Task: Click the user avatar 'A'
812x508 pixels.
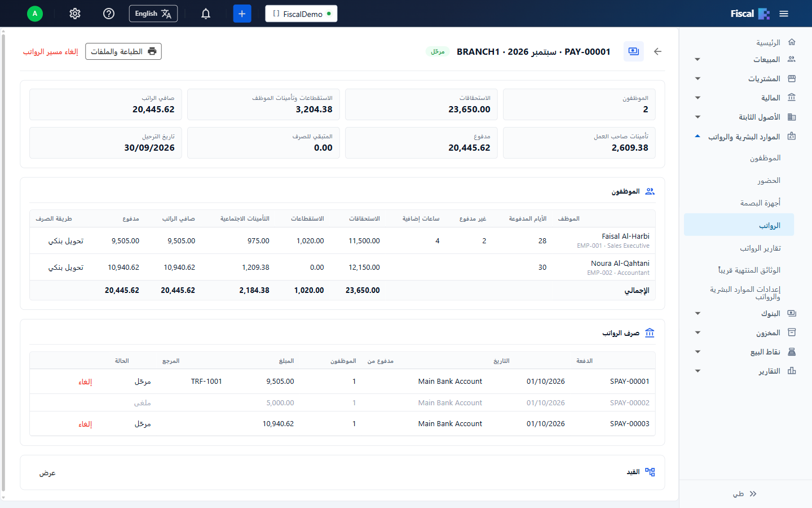Action: coord(35,14)
